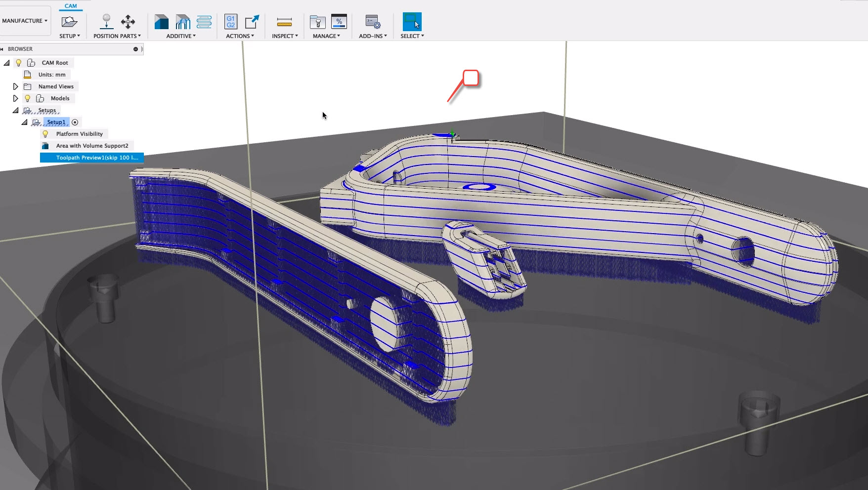868x490 pixels.
Task: Open the SELECT dropdown menu
Action: tap(412, 36)
